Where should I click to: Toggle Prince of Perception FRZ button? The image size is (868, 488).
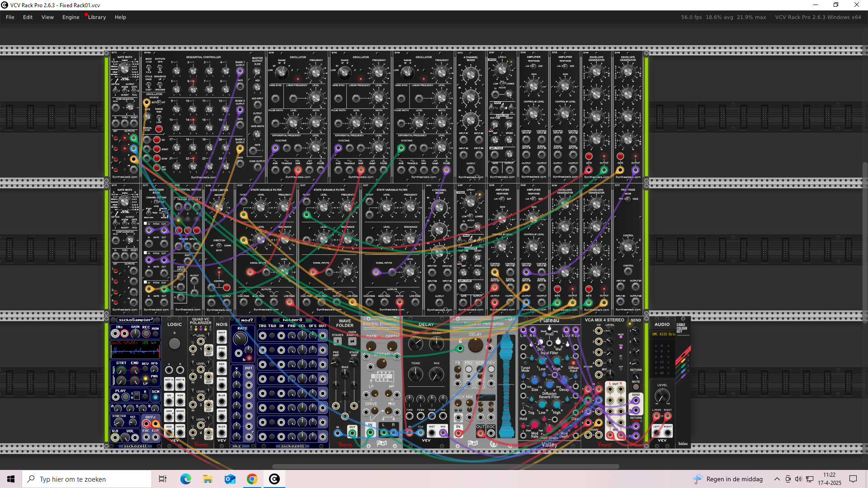469,369
